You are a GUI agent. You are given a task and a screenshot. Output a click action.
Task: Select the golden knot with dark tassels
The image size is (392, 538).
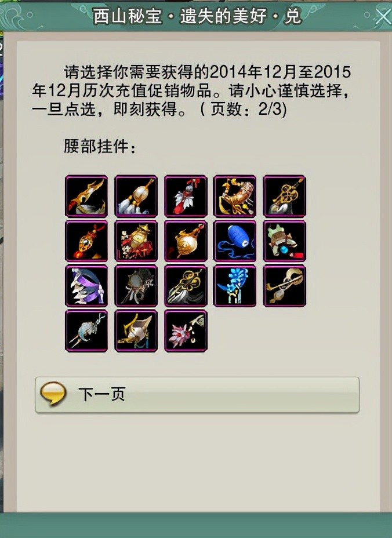186,286
